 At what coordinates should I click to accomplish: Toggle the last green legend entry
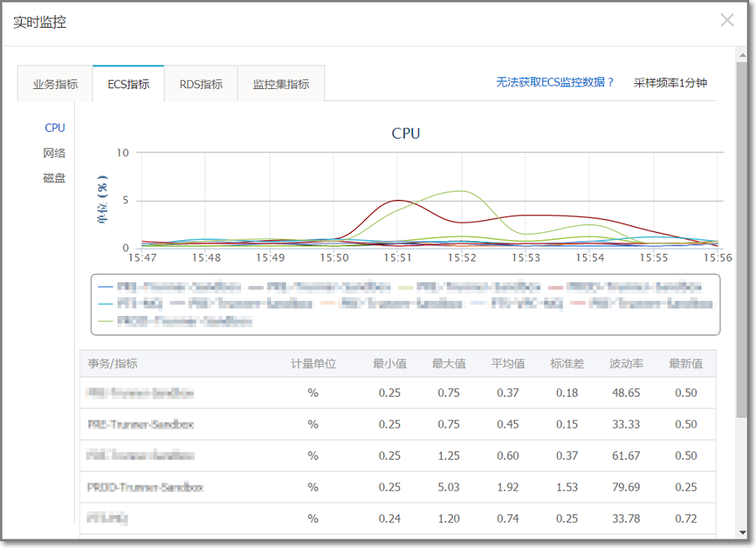(x=175, y=321)
